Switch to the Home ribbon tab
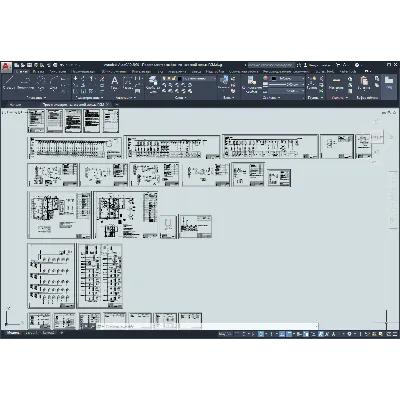Image resolution: width=400 pixels, height=400 pixels. 22,71
